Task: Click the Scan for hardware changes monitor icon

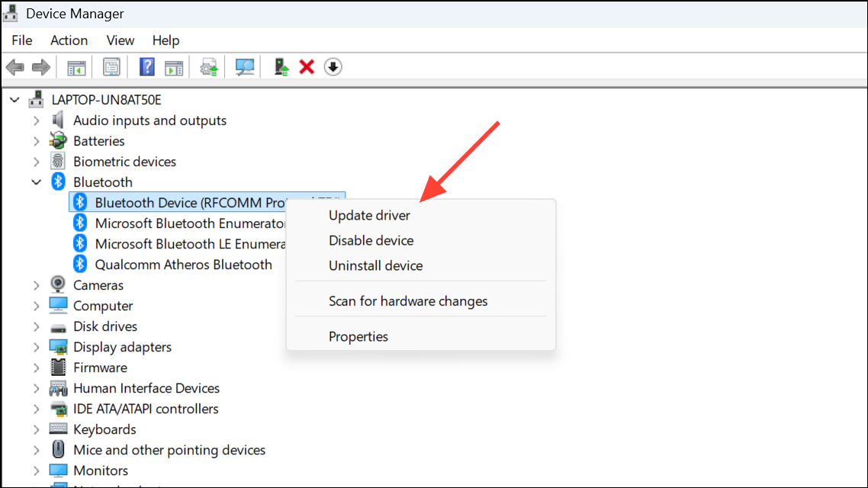Action: click(x=245, y=68)
